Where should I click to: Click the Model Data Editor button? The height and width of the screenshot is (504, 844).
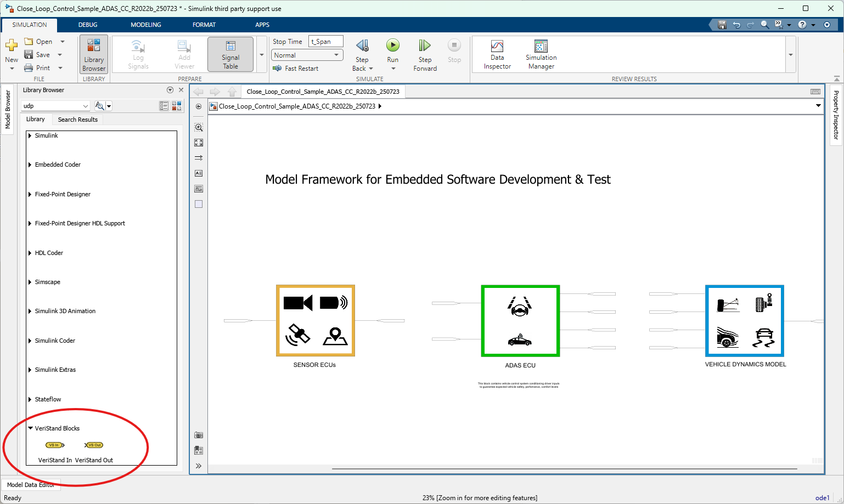click(x=31, y=485)
